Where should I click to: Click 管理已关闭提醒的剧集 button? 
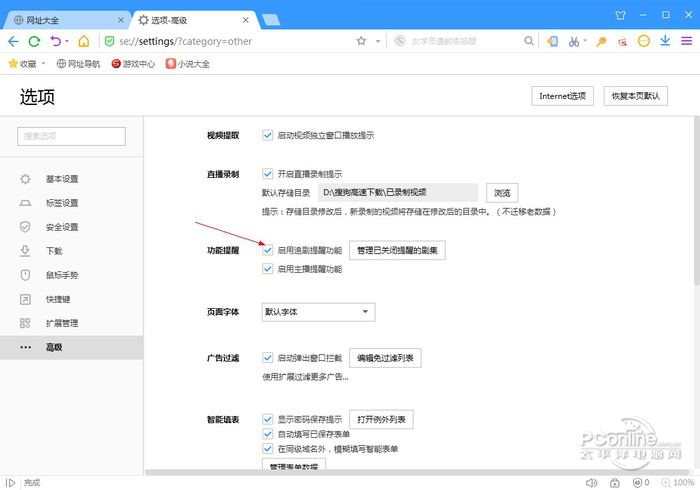pyautogui.click(x=397, y=250)
